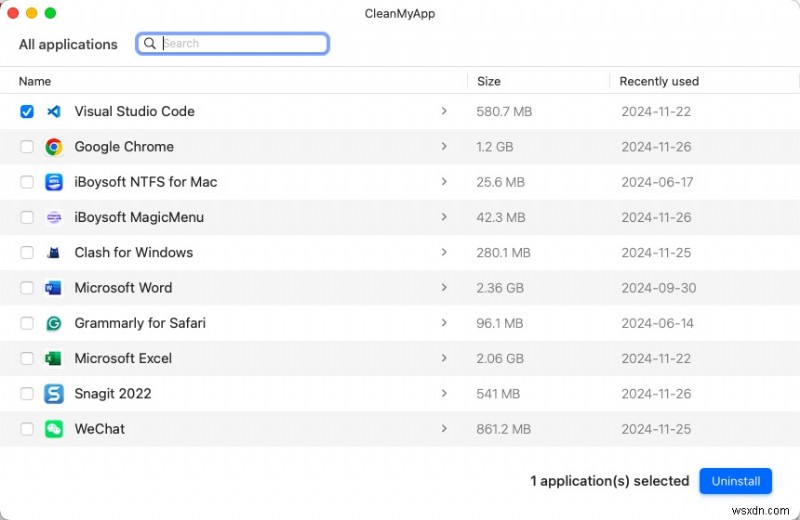Image resolution: width=800 pixels, height=520 pixels.
Task: Click the 25.6 MB size value
Action: 501,182
